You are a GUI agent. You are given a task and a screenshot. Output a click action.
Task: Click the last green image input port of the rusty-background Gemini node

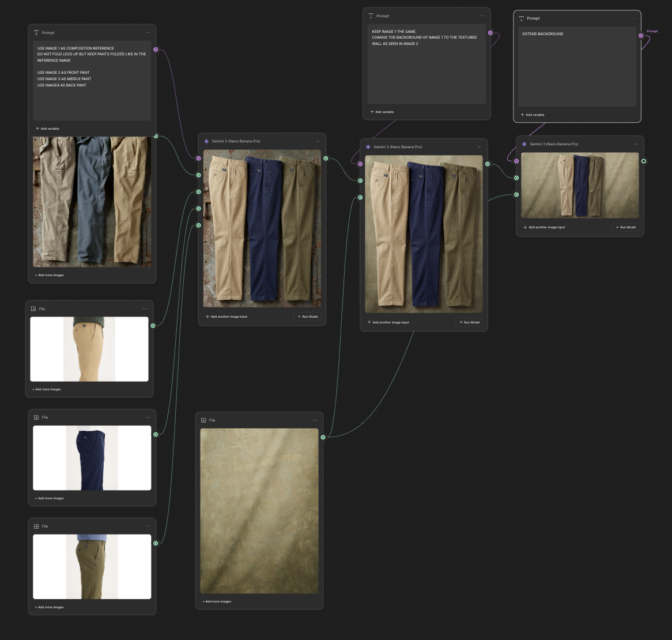tap(198, 225)
